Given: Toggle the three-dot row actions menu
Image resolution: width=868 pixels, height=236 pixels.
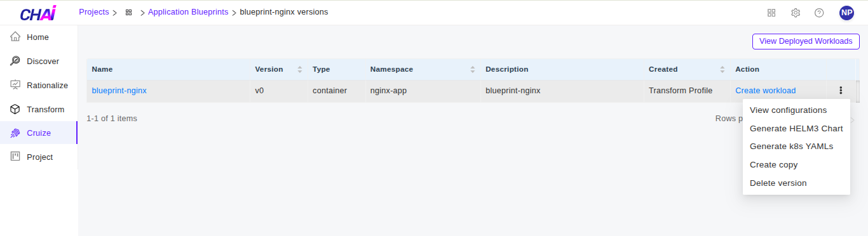Looking at the screenshot, I should click(x=841, y=91).
